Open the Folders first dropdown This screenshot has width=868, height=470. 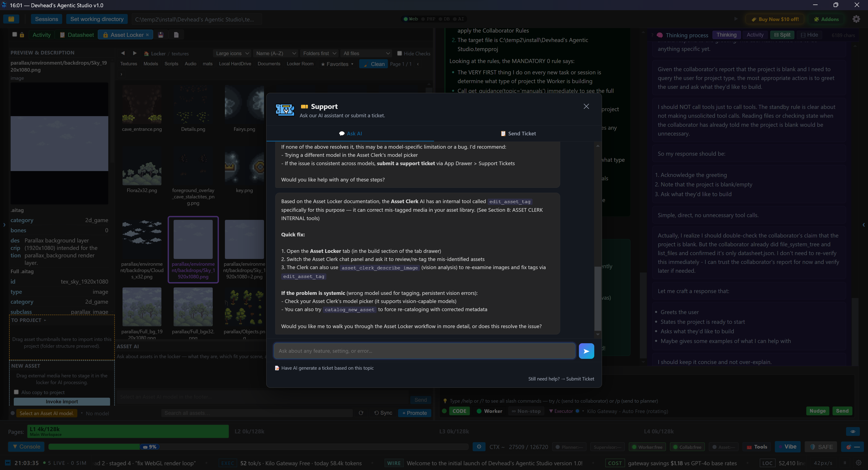[319, 53]
